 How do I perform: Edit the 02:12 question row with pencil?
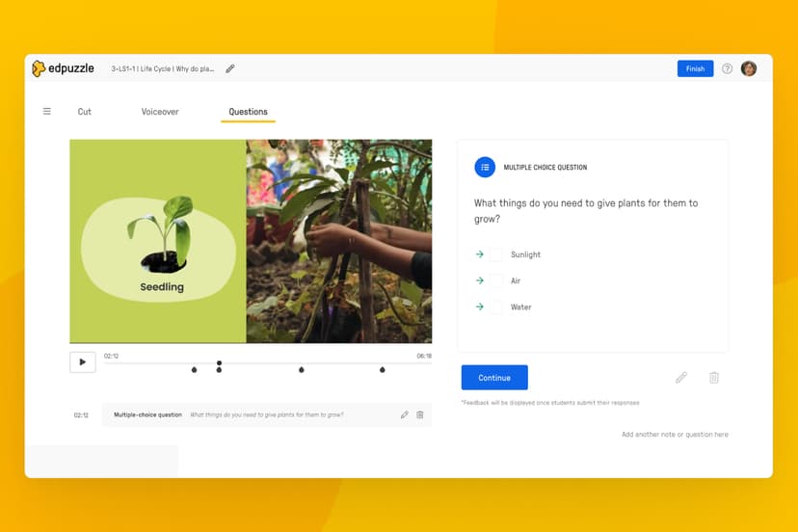404,415
